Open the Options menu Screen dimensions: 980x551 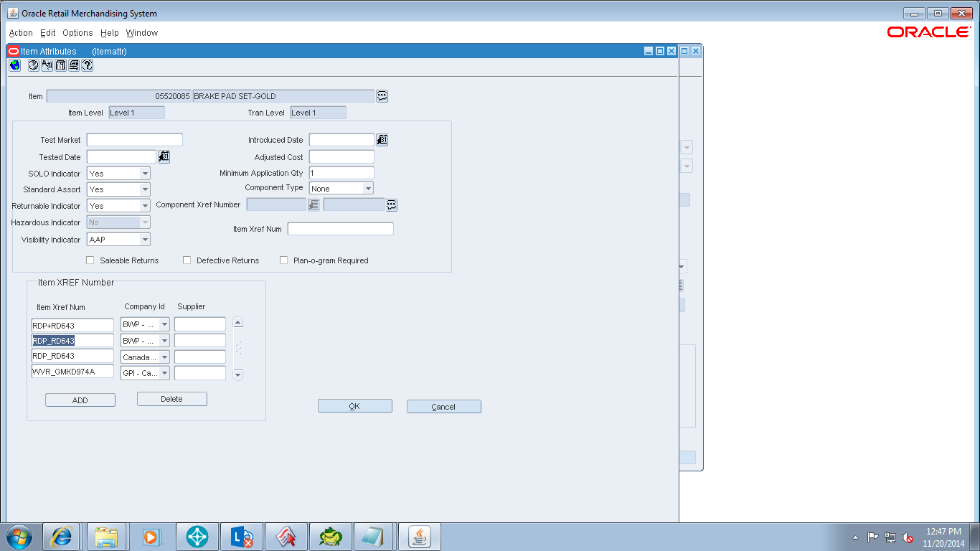click(77, 33)
